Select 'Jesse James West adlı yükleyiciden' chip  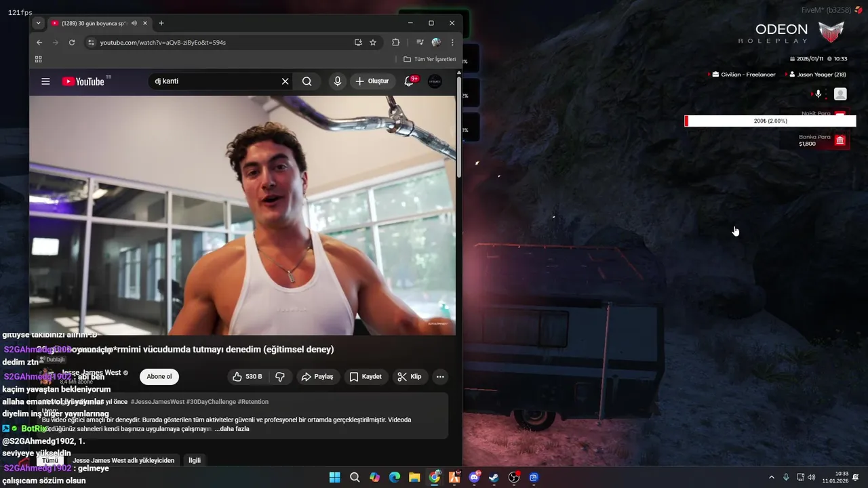pos(123,460)
